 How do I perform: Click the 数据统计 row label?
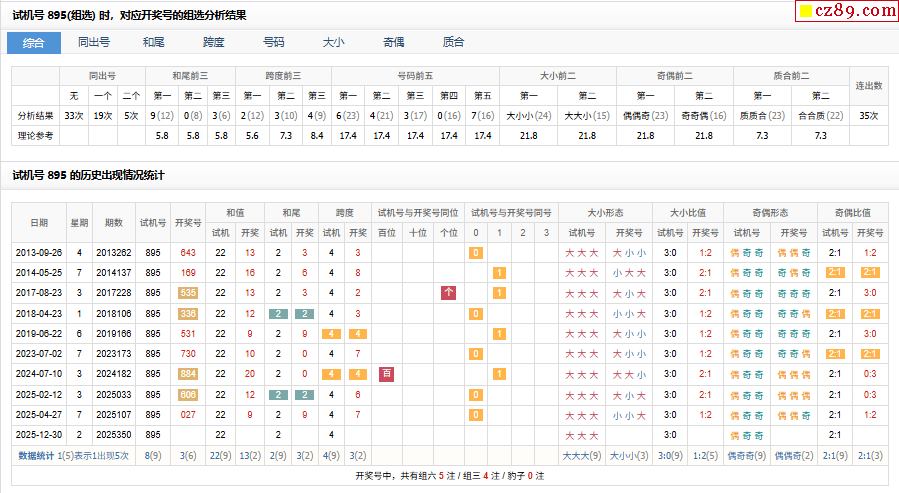(x=38, y=455)
